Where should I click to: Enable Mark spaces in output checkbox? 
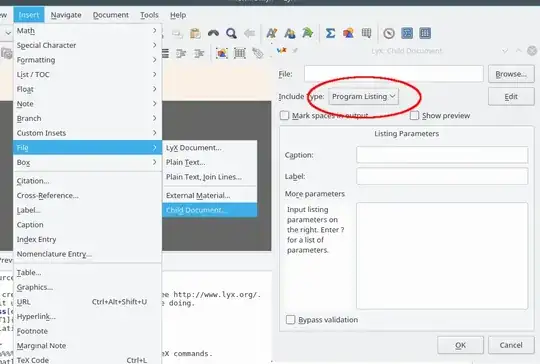tap(284, 115)
